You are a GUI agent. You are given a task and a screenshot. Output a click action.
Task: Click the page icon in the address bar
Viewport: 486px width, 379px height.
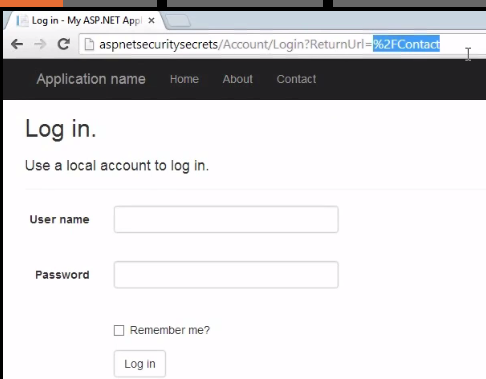[x=89, y=44]
